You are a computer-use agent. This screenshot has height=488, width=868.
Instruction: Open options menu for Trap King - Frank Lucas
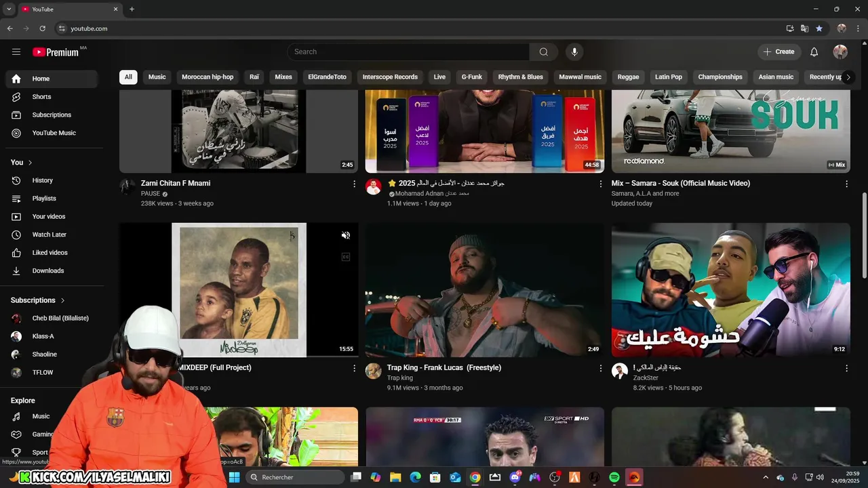tap(600, 368)
